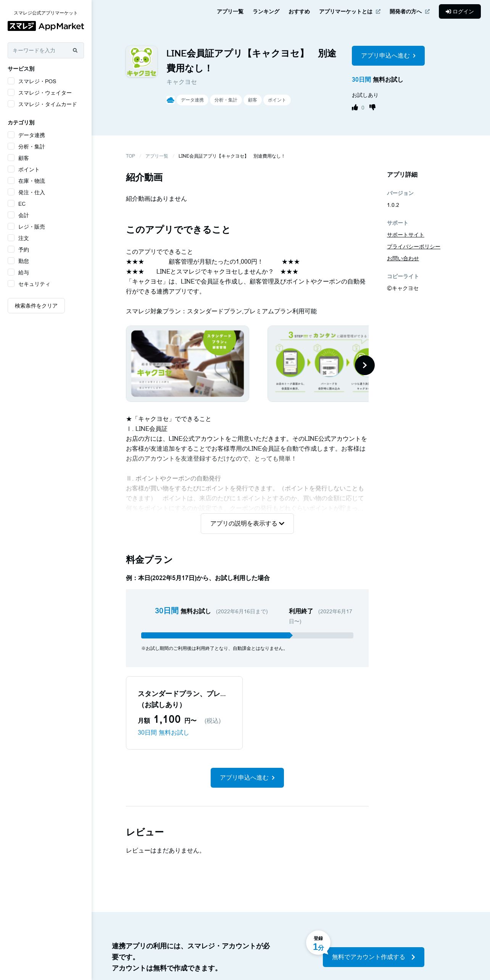This screenshot has width=490, height=980.
Task: Select the スタンダードプラン pricing card
Action: coord(184,713)
